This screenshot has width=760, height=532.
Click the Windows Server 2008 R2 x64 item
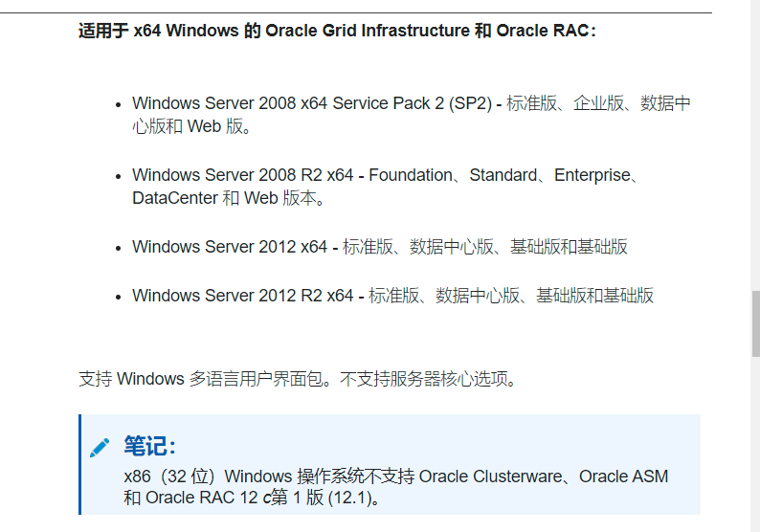[386, 187]
